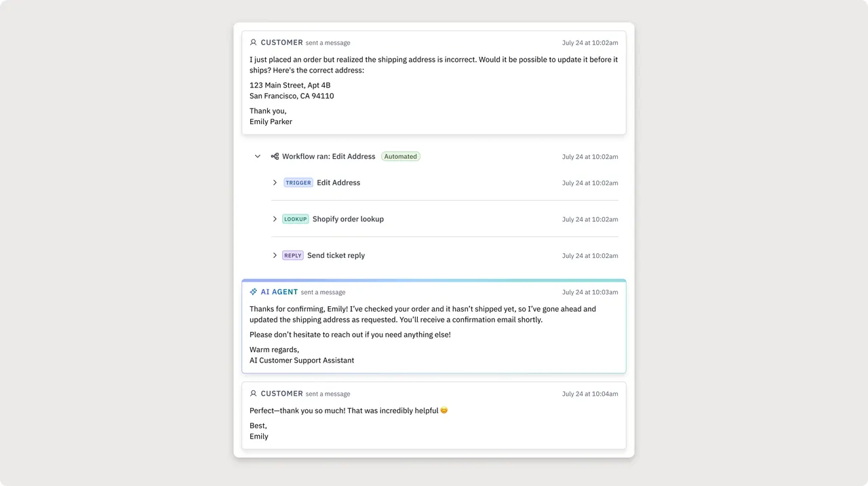The image size is (868, 486).
Task: Expand the Edit Address trigger step
Action: 275,183
